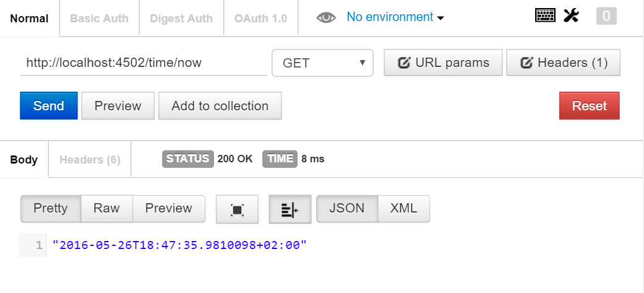Click the request URL input field
This screenshot has width=644, height=293.
(143, 63)
